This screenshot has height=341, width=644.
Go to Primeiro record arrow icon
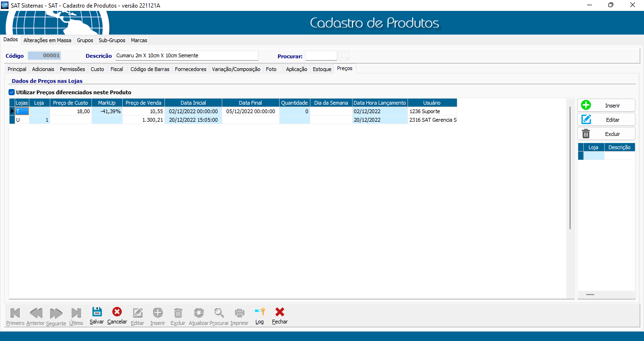pos(15,313)
